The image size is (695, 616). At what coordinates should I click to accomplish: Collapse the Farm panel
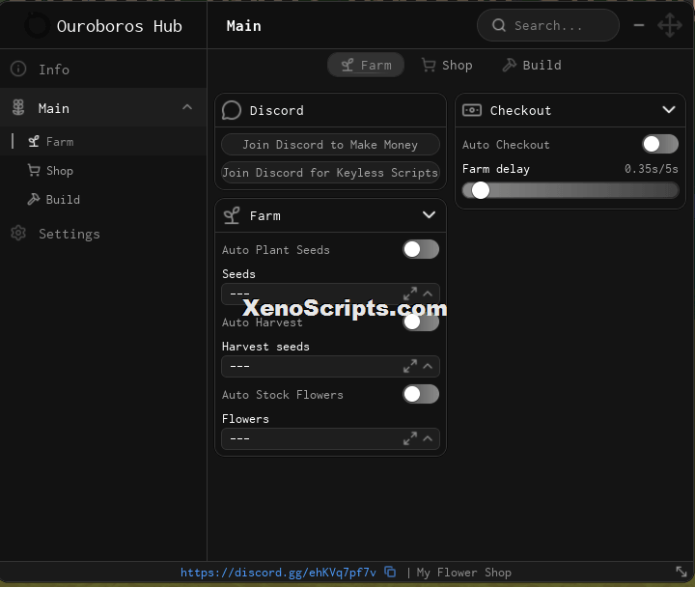[x=429, y=215]
